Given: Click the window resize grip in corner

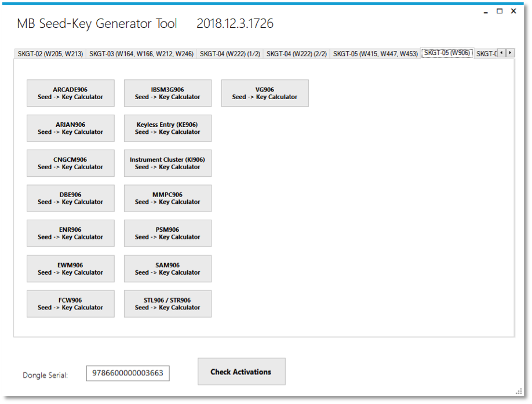Looking at the screenshot, I should 519,391.
